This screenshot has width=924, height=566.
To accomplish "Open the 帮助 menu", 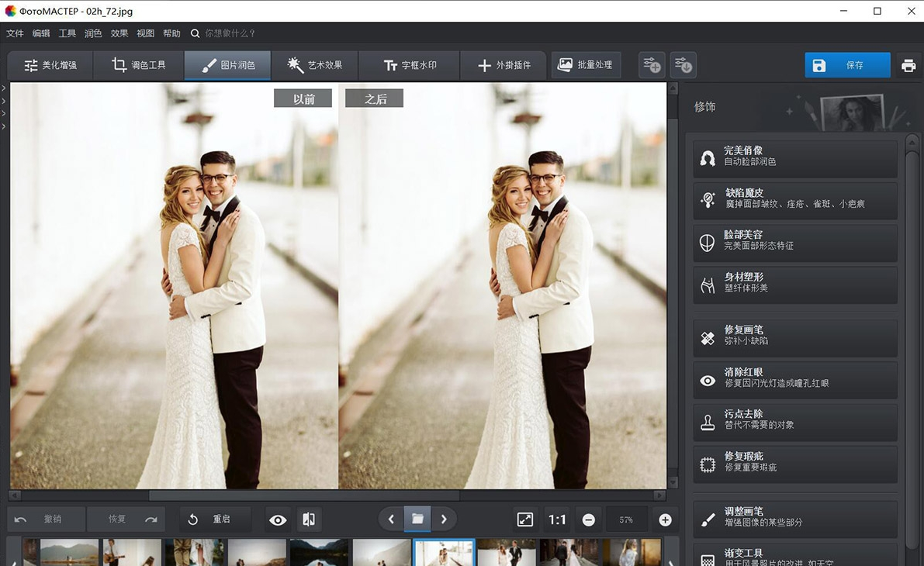I will coord(171,33).
